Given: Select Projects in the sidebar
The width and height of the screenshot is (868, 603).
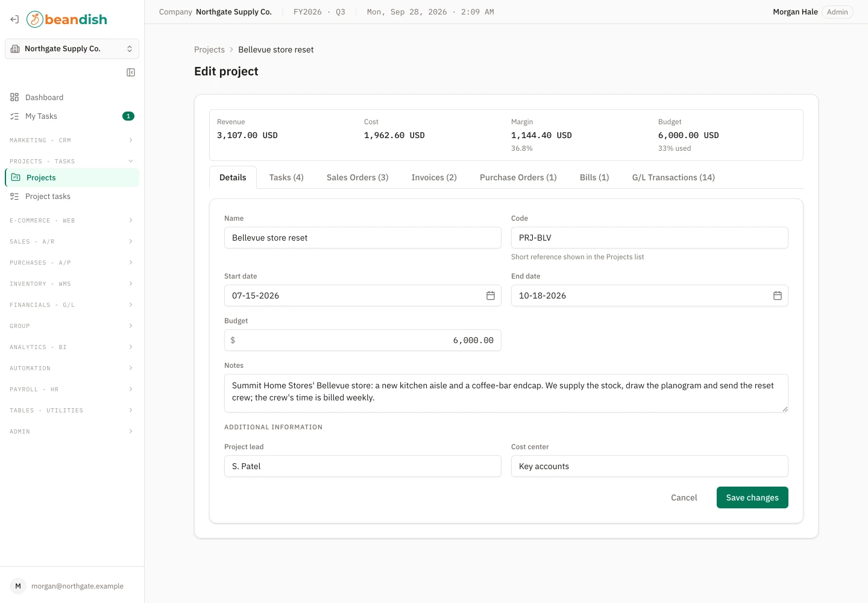Looking at the screenshot, I should pos(72,177).
